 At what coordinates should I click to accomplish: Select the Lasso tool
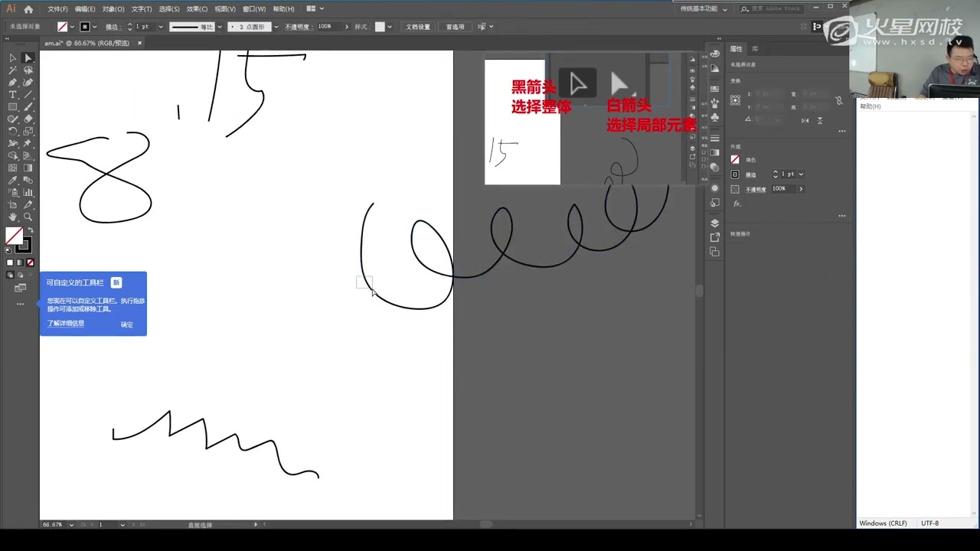(28, 70)
